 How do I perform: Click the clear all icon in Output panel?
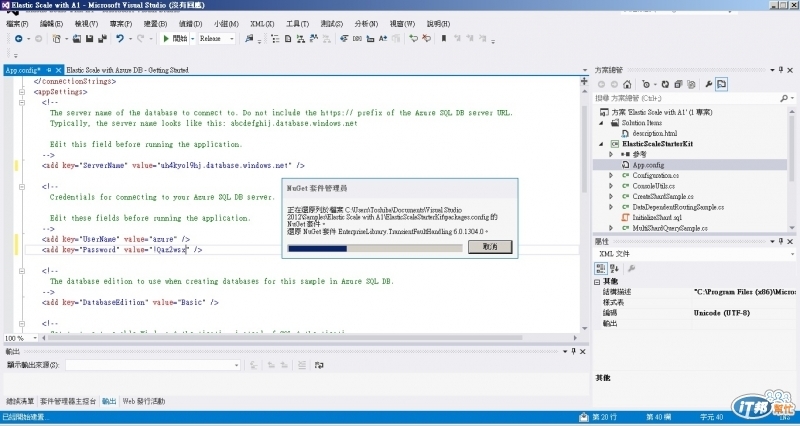(302, 365)
